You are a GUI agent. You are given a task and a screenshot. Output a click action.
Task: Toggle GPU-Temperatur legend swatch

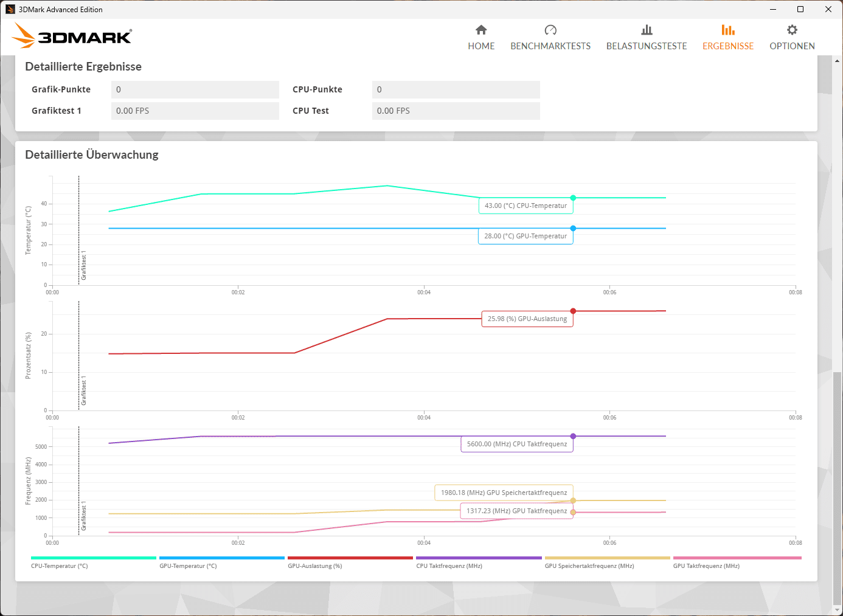coord(222,558)
